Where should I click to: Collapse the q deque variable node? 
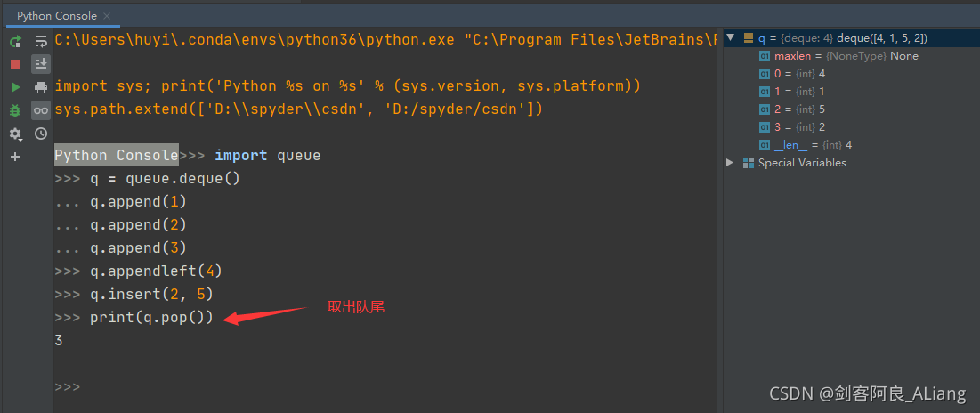click(731, 38)
